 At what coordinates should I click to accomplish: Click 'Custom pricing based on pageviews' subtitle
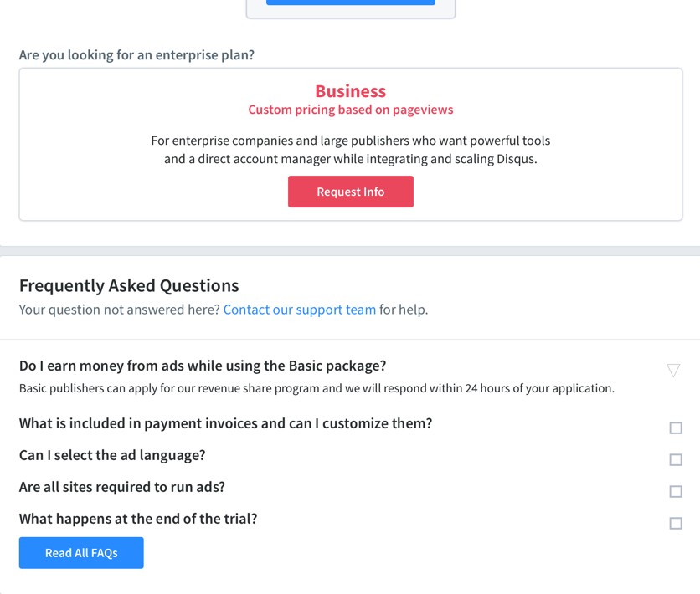coord(350,110)
